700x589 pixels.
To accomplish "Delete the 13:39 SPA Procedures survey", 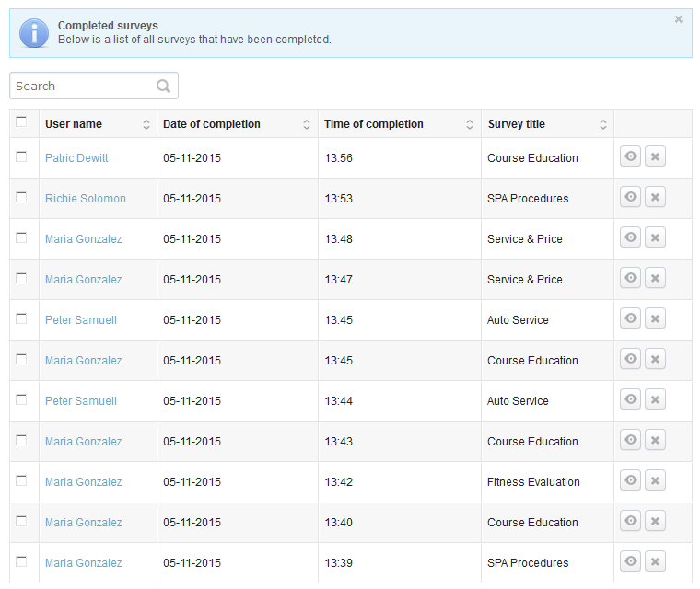I will [655, 560].
